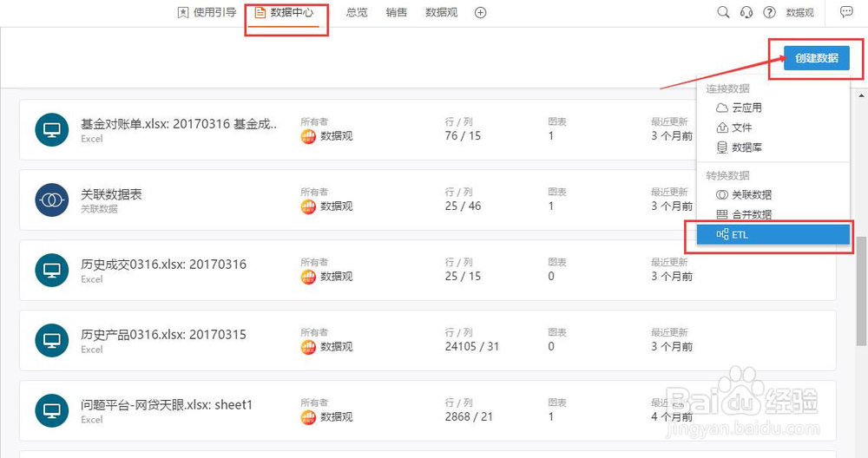Choose 关联数据 under 转换数据
The image size is (868, 458).
click(751, 195)
